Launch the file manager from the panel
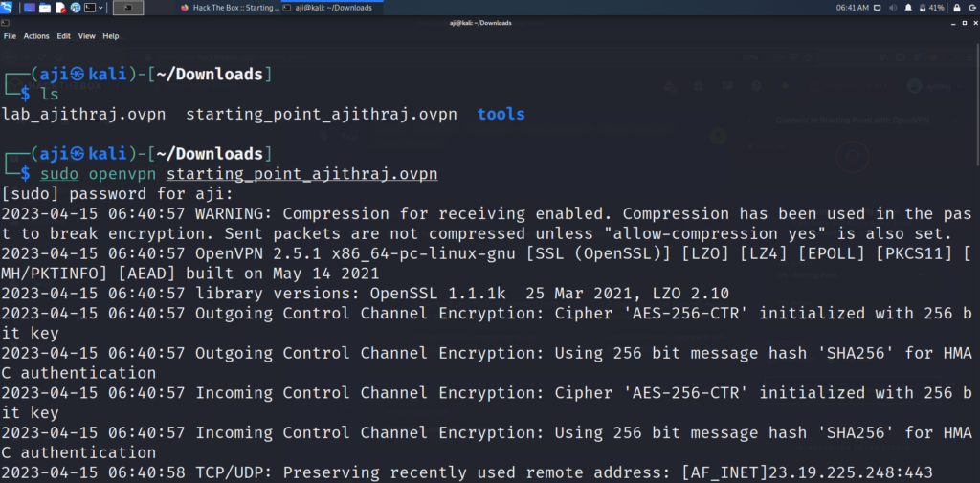Image resolution: width=980 pixels, height=483 pixels. pyautogui.click(x=45, y=8)
